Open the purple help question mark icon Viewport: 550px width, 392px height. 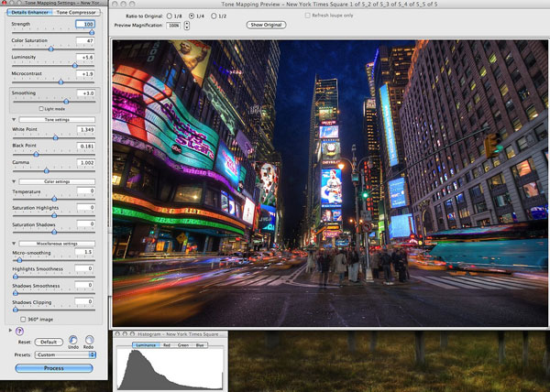19,330
